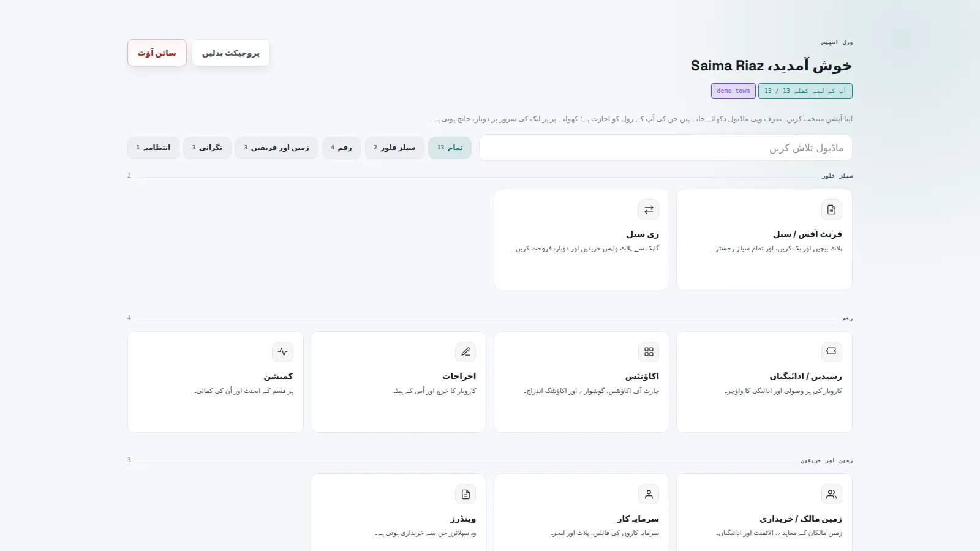
Task: Click the swap arrows icon on ری سیل card
Action: [649, 209]
